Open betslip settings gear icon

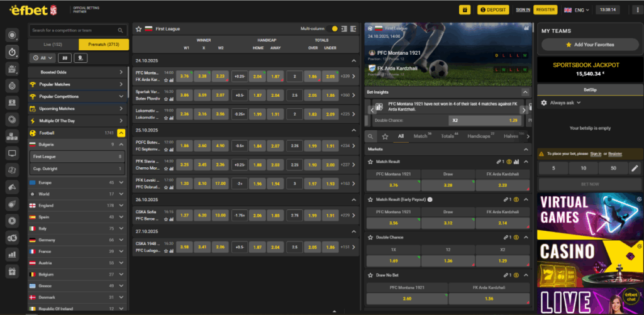(x=544, y=102)
